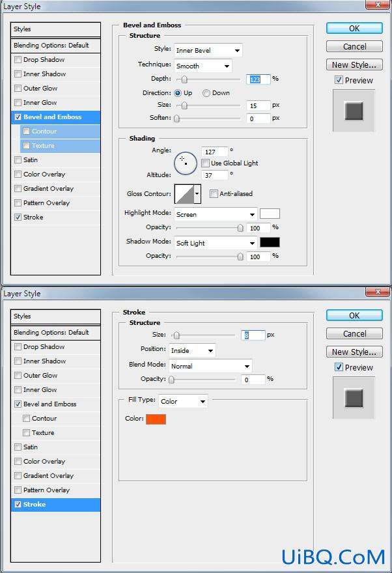
Task: Select Color Overlay in top dialog list
Action: pyautogui.click(x=55, y=174)
